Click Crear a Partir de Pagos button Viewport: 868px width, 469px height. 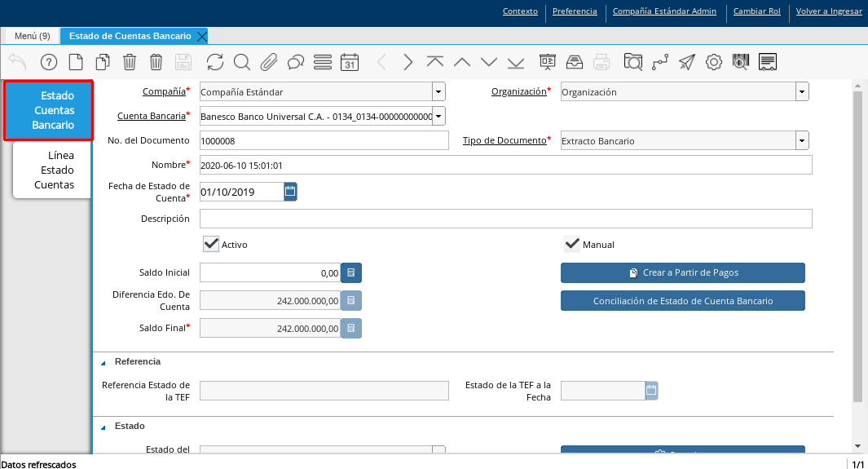point(682,272)
